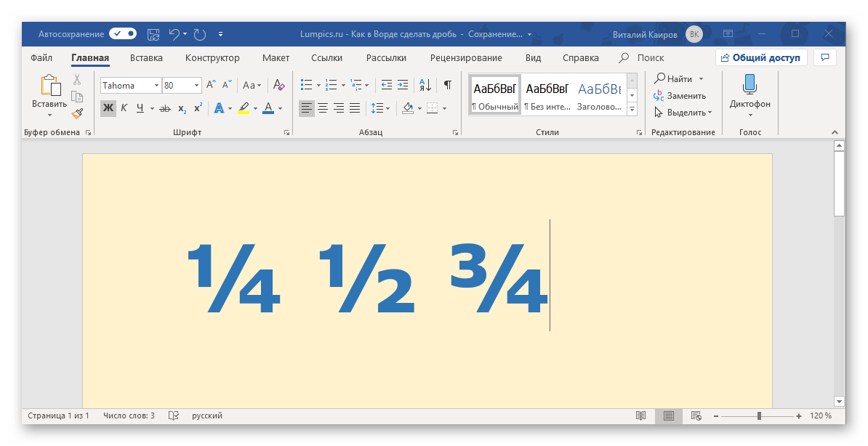Screen dimensions: 868x446
Task: Click the Save icon in title bar
Action: coord(153,33)
